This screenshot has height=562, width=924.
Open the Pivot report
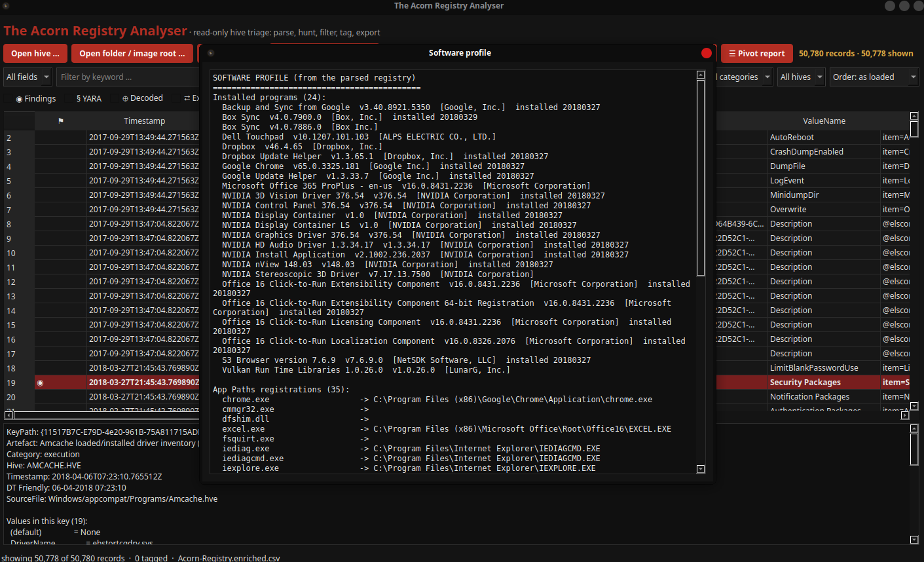click(x=757, y=54)
